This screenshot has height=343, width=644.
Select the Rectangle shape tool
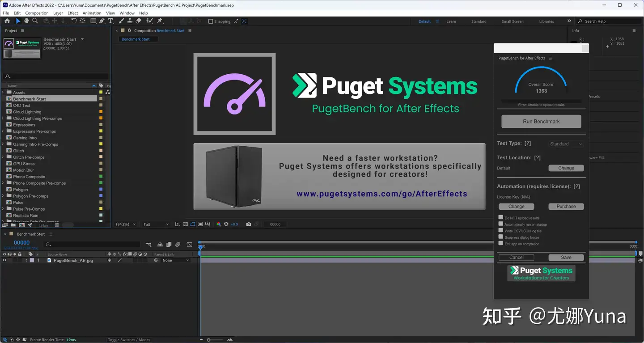(x=93, y=21)
